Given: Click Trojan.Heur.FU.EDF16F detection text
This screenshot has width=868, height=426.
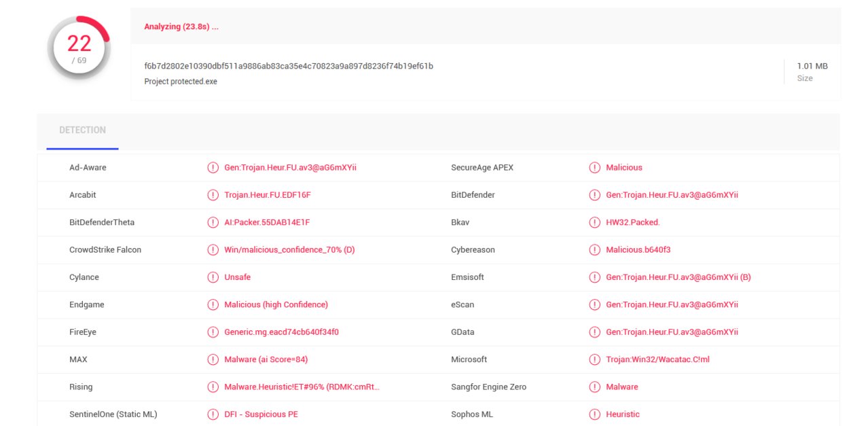Looking at the screenshot, I should [x=268, y=195].
